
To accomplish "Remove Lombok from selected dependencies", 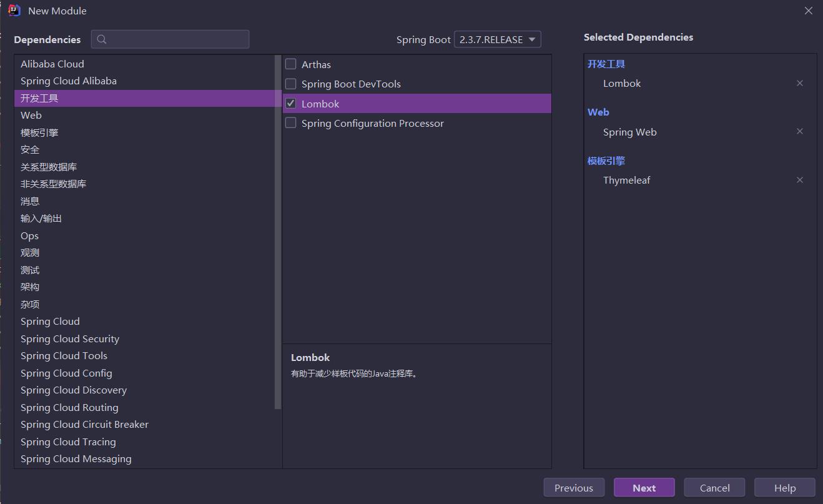I will pyautogui.click(x=799, y=83).
